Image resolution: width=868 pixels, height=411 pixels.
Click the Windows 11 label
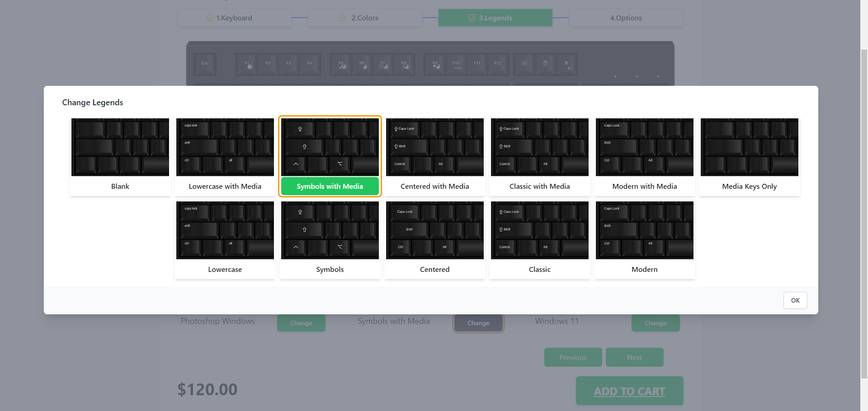coord(557,321)
